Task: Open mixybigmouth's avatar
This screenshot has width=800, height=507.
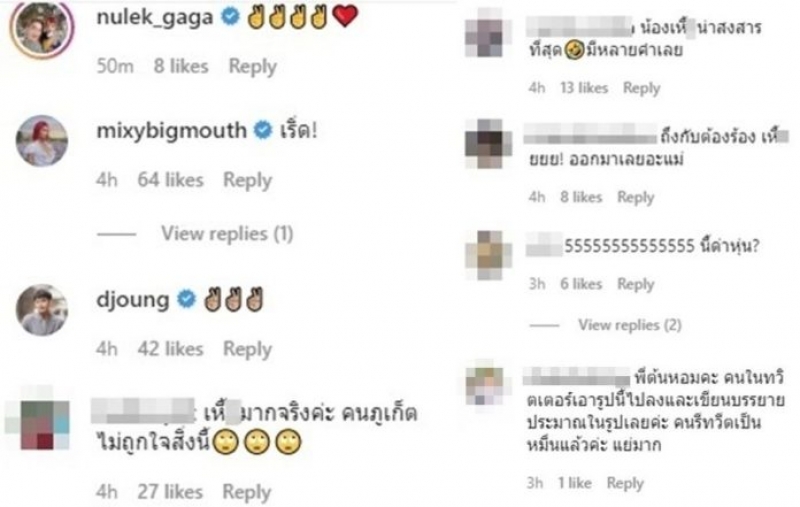Action: pyautogui.click(x=42, y=141)
